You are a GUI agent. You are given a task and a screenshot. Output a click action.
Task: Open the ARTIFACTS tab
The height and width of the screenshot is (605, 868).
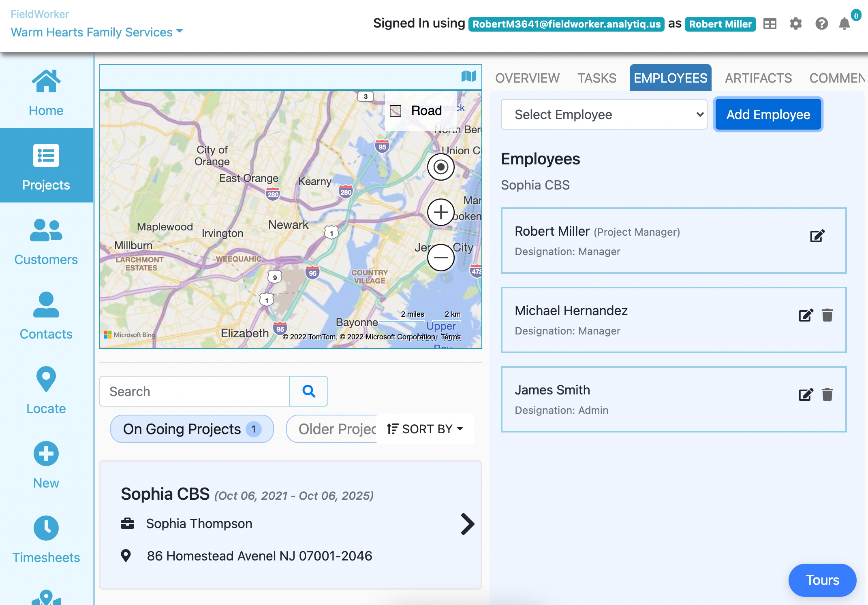(x=758, y=78)
